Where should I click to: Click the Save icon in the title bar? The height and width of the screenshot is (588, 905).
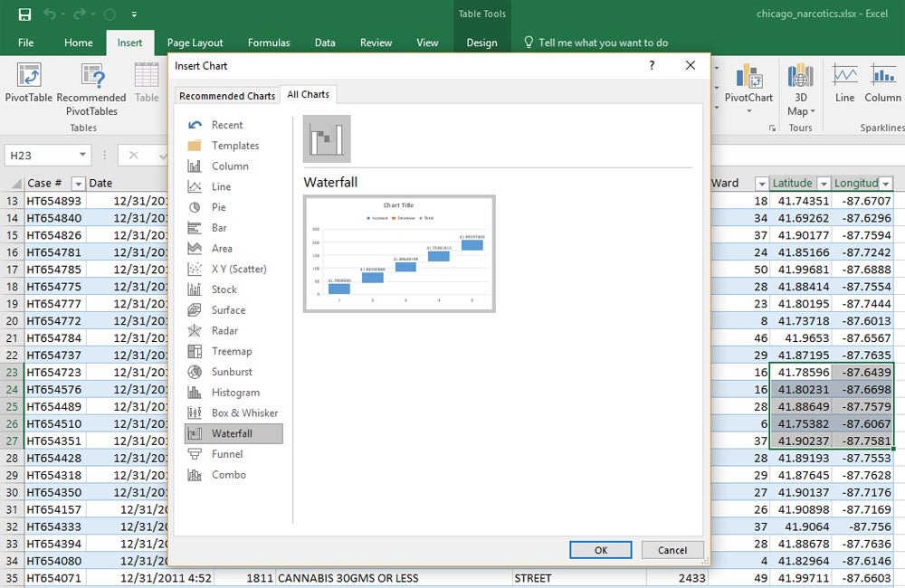pos(24,14)
